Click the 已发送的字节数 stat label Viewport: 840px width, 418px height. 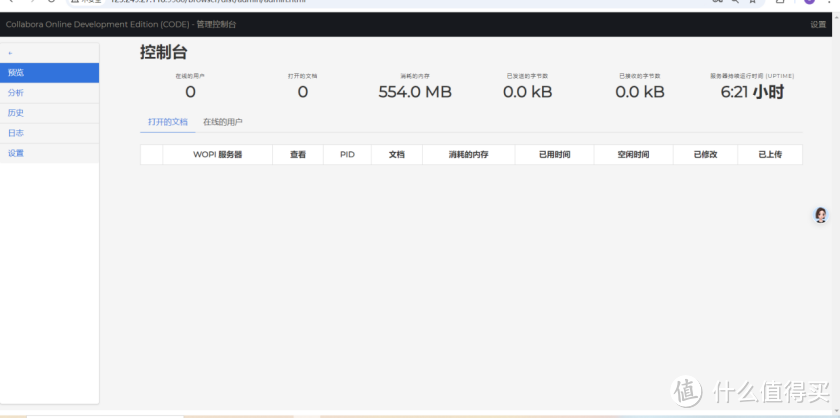(x=527, y=76)
